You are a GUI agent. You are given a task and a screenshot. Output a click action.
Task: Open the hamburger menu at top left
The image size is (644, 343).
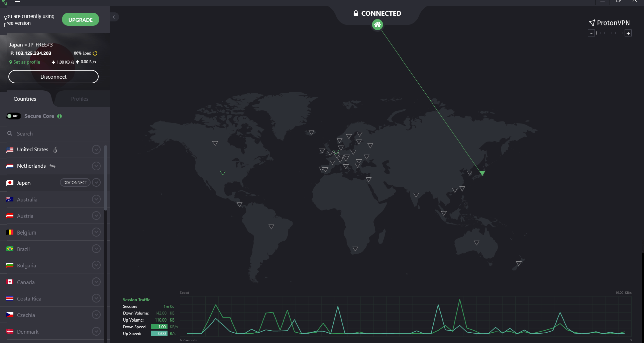[17, 2]
